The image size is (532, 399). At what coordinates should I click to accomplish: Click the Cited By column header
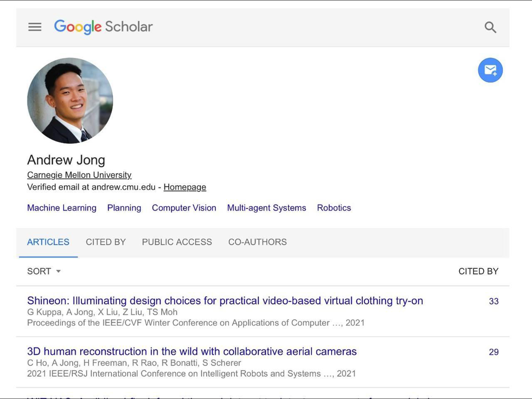tap(478, 271)
